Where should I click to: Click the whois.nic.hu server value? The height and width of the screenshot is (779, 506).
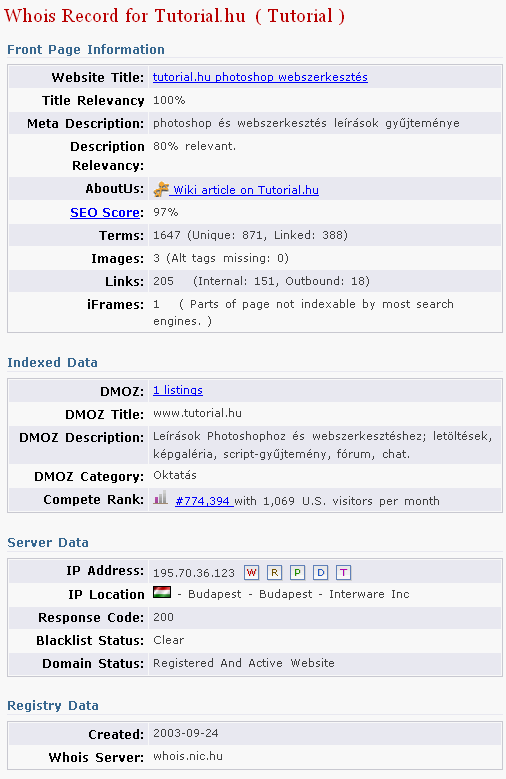tap(188, 756)
